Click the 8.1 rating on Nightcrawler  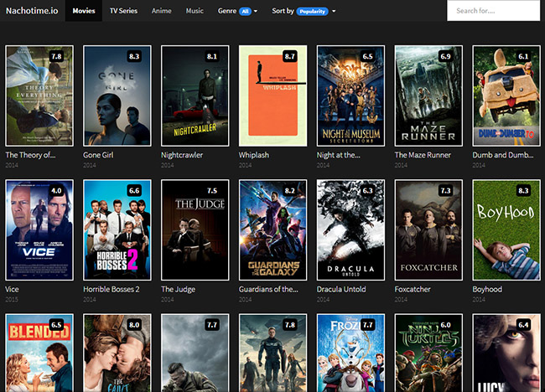pyautogui.click(x=212, y=56)
